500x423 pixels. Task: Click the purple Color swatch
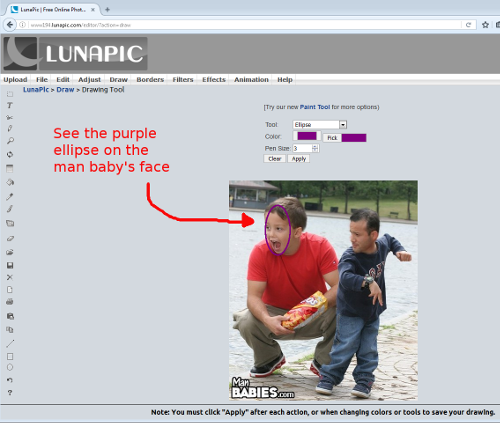click(x=307, y=136)
